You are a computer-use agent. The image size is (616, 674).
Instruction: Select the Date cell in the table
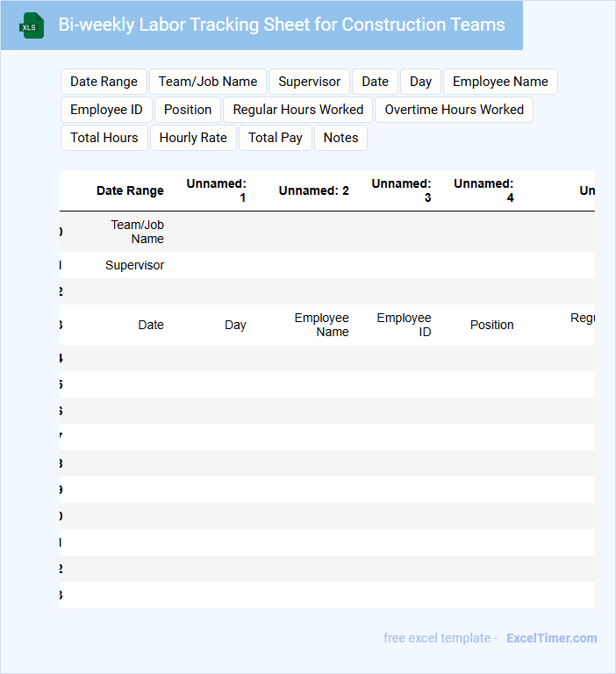pyautogui.click(x=151, y=325)
